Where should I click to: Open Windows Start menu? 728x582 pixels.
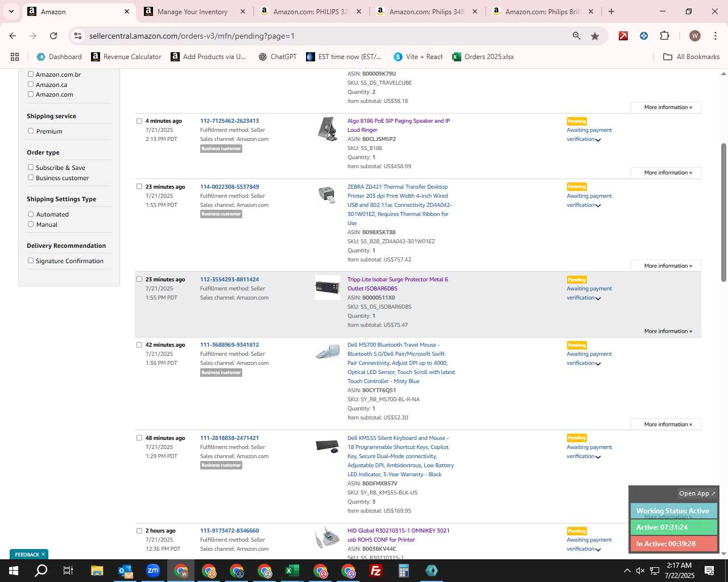(x=14, y=571)
